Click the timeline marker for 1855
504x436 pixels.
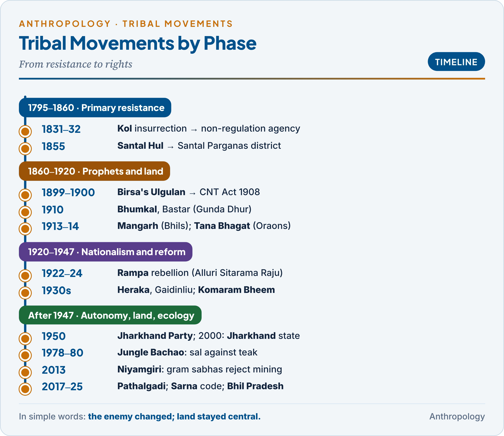(x=25, y=149)
